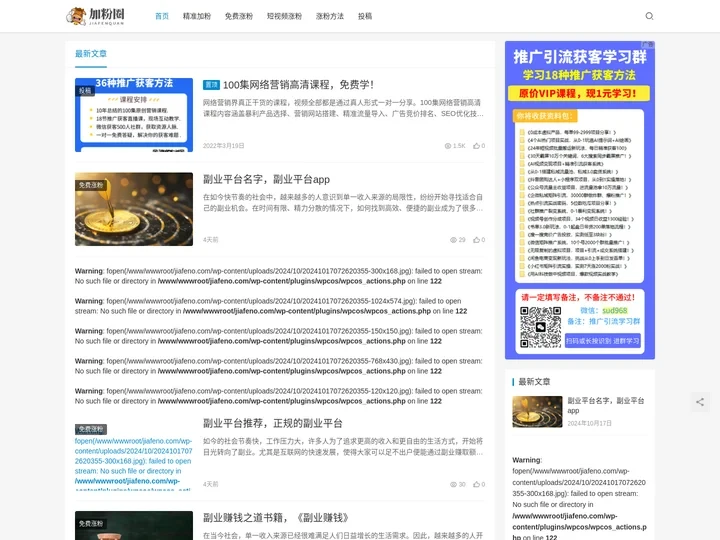This screenshot has height=540, width=720.
Task: Open 短视频涨粉 menu item
Action: pyautogui.click(x=284, y=16)
